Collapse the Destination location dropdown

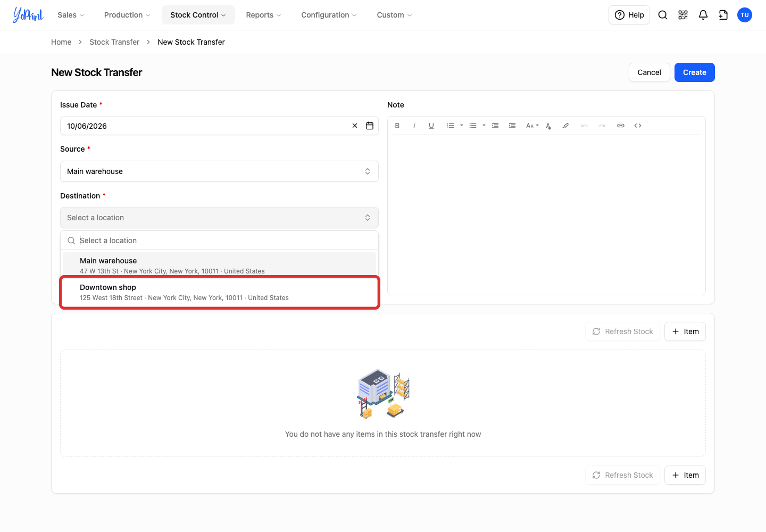[219, 218]
